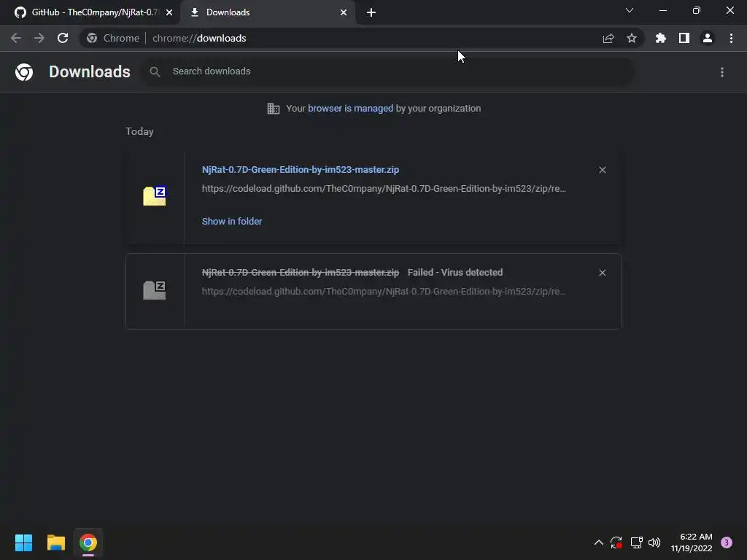Open the Windows Start menu
This screenshot has height=560, width=747.
(24, 542)
